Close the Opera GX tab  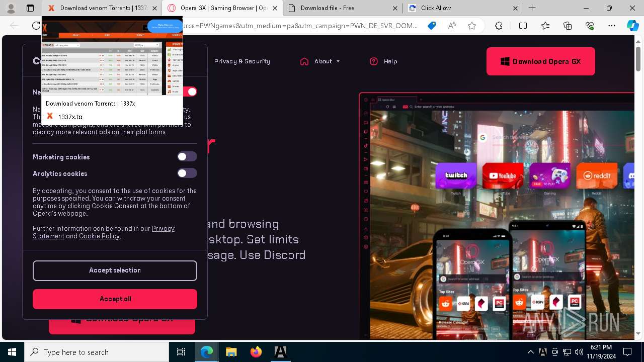pos(275,8)
